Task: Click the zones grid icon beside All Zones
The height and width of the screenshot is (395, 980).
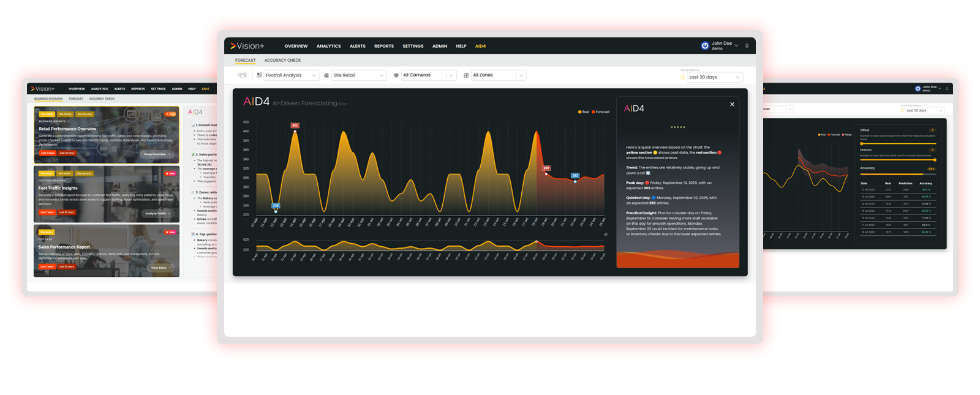Action: [x=466, y=75]
